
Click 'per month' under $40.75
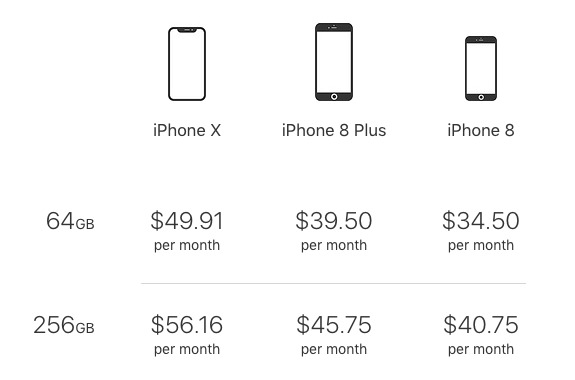[x=481, y=350]
